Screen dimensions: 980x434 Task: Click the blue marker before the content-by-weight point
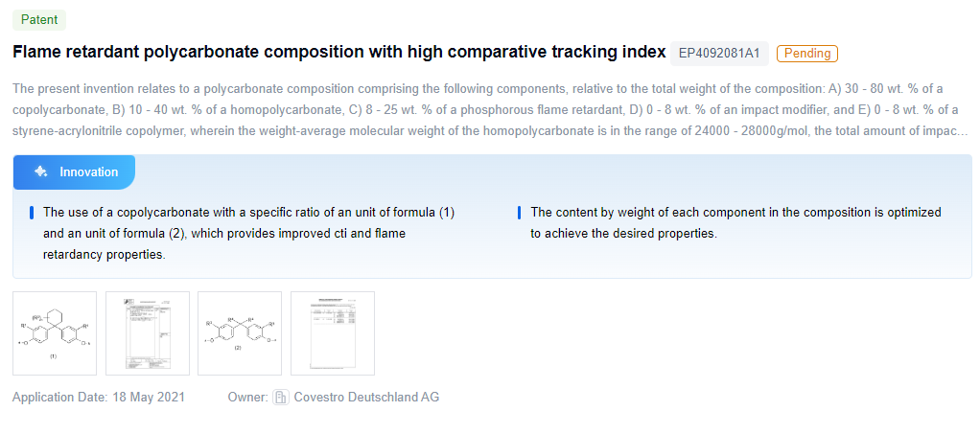coord(519,213)
